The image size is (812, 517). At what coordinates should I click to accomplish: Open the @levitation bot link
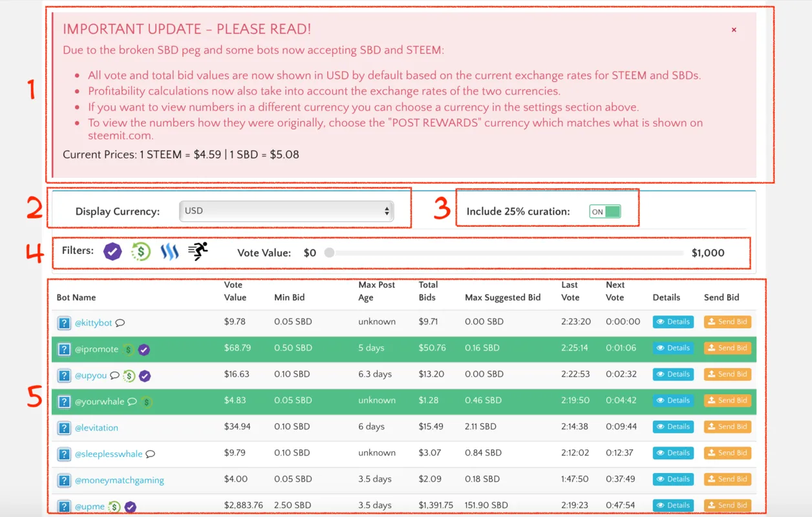tap(97, 428)
